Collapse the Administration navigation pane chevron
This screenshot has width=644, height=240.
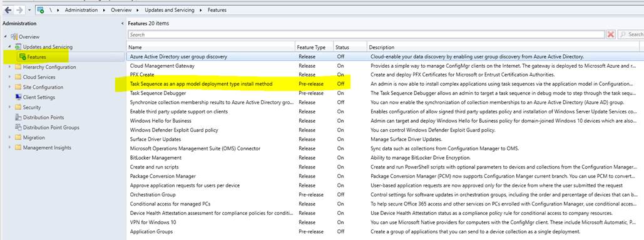pos(123,24)
